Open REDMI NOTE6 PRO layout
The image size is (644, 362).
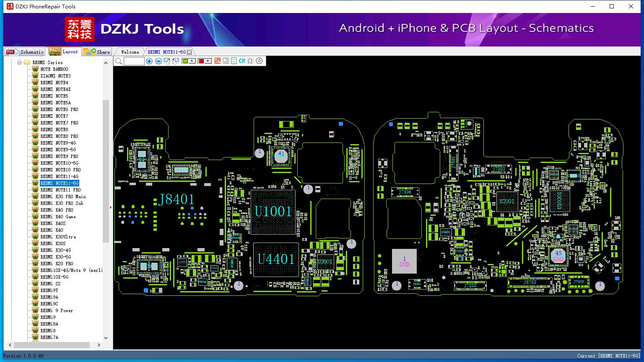tap(59, 109)
